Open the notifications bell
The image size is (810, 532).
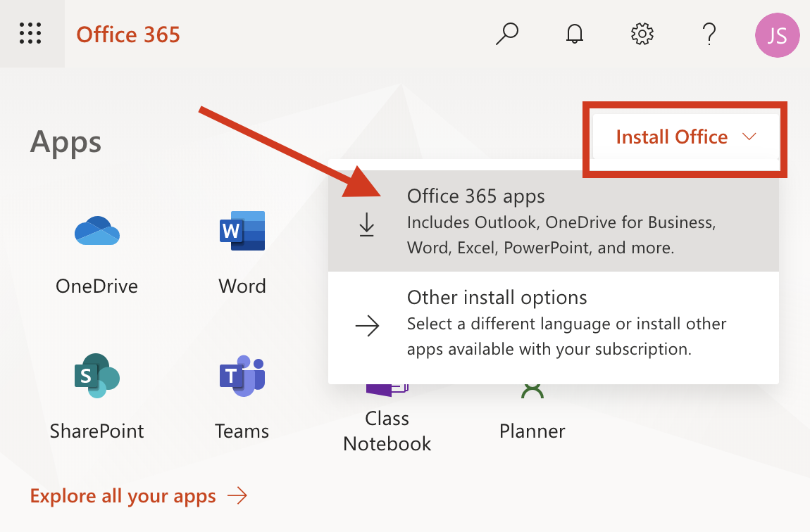tap(574, 34)
